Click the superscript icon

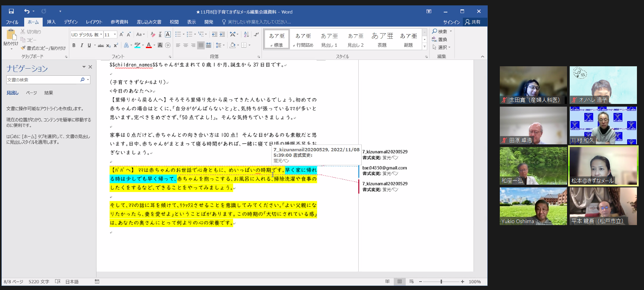[116, 45]
